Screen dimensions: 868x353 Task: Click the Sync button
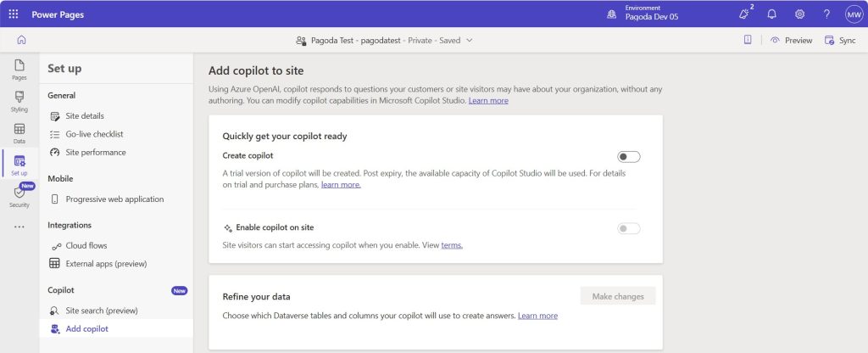click(x=840, y=41)
